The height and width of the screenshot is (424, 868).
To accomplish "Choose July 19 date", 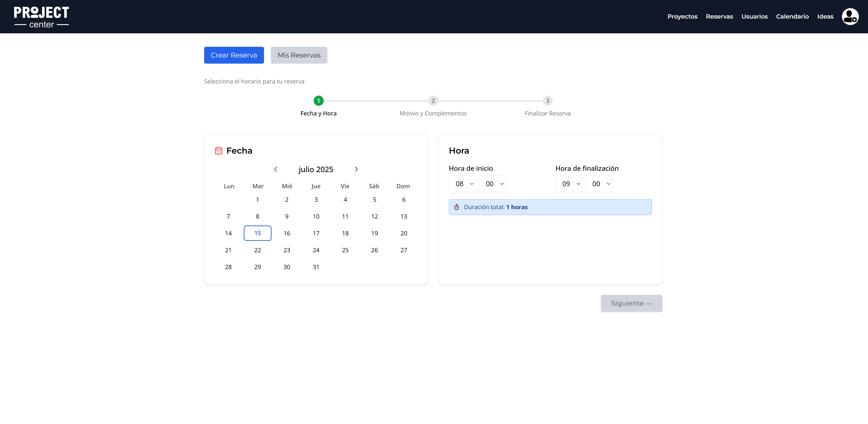I will point(374,233).
